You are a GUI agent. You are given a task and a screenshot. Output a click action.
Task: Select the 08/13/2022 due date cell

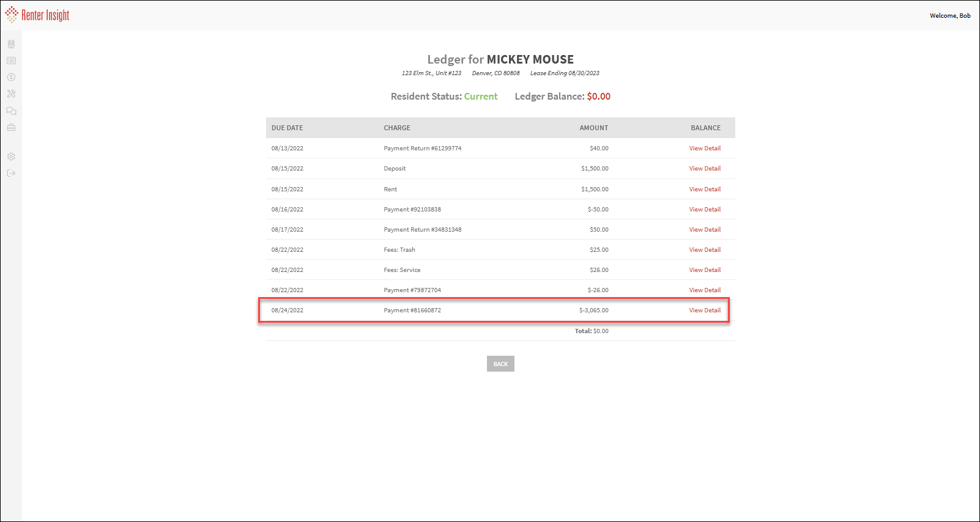pos(288,149)
